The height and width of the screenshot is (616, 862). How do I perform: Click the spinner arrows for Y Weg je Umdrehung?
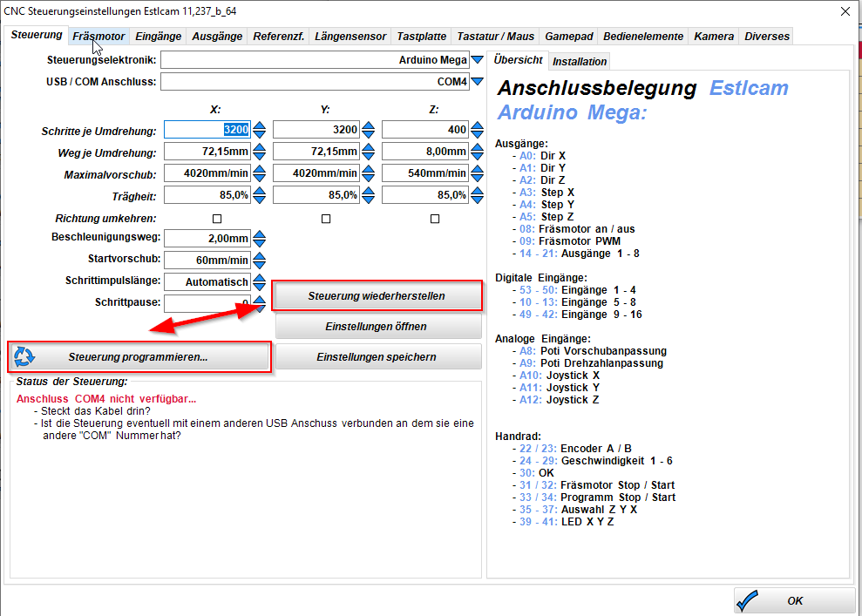[x=369, y=151]
